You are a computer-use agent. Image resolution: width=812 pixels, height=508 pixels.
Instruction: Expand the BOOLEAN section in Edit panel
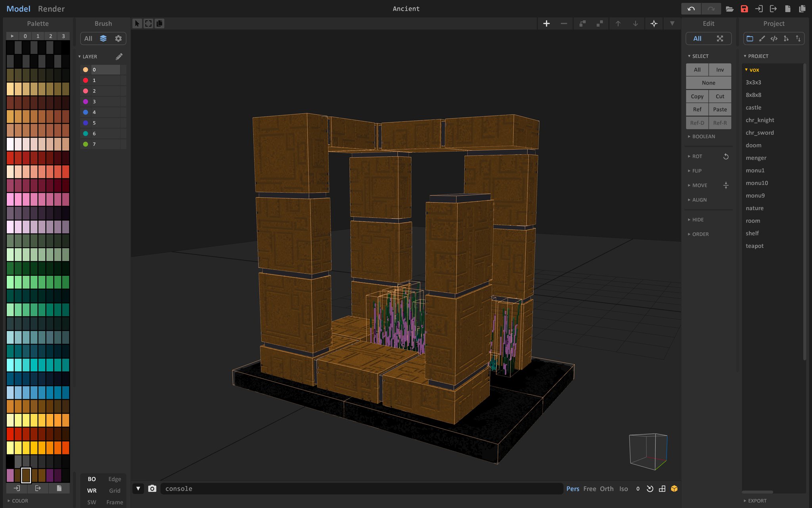coord(704,136)
